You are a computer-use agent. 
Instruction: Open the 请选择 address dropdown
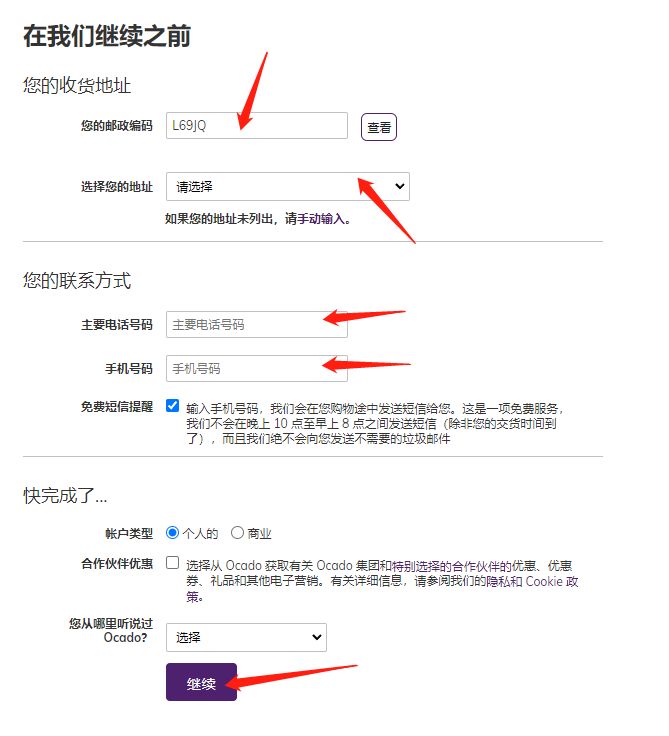click(287, 186)
